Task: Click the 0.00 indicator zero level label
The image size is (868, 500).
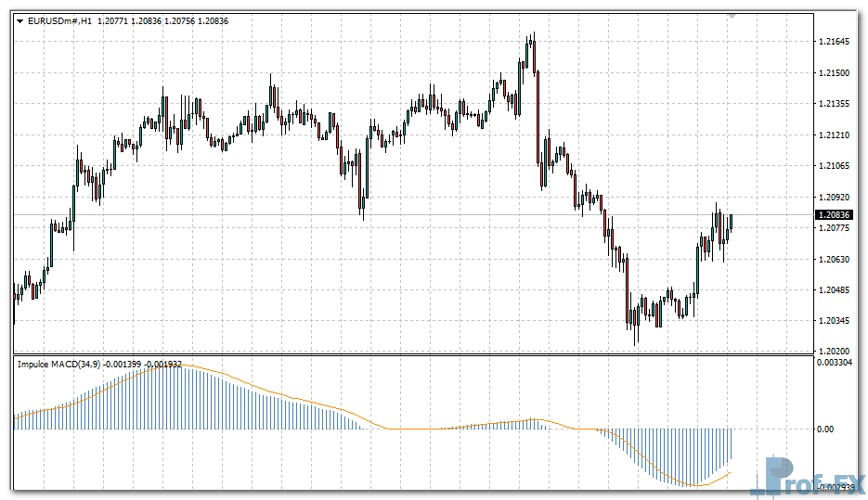Action: pos(826,429)
